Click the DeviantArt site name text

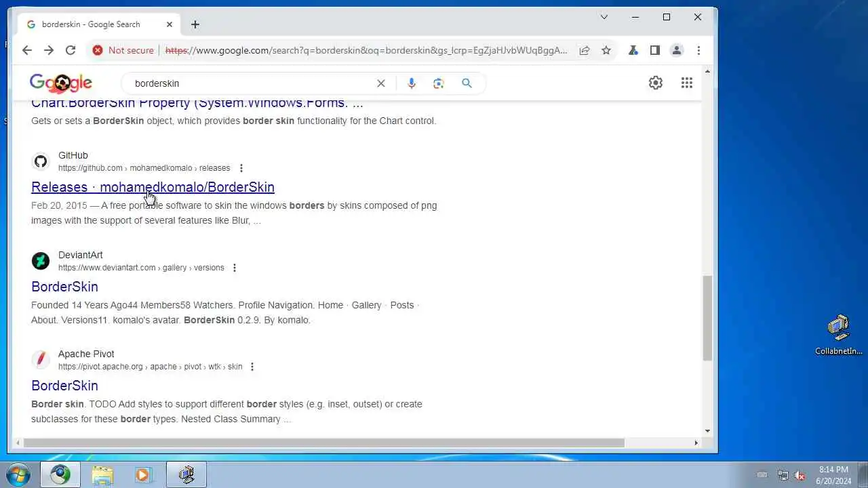pyautogui.click(x=81, y=255)
